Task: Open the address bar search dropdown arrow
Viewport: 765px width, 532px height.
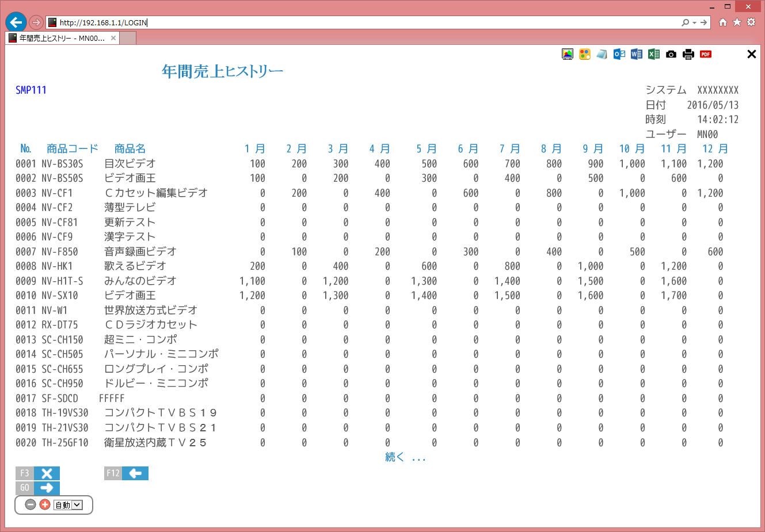Action: point(695,22)
